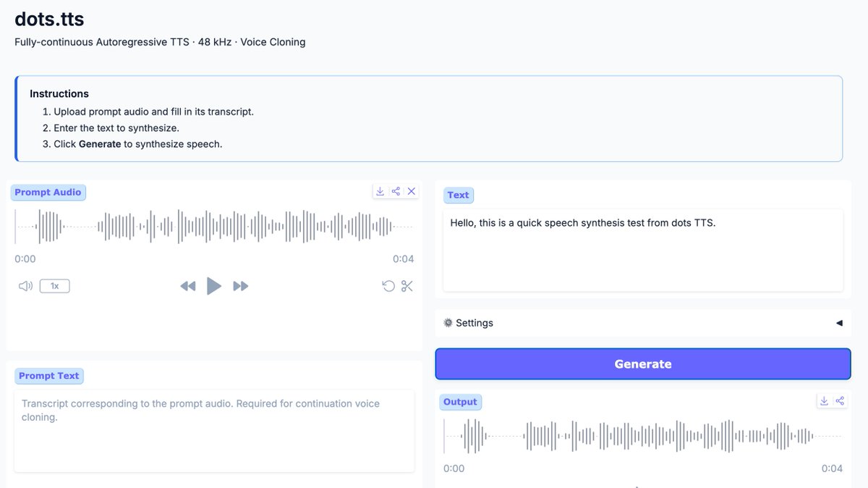
Task: Seek within the Output waveform
Action: (x=643, y=436)
